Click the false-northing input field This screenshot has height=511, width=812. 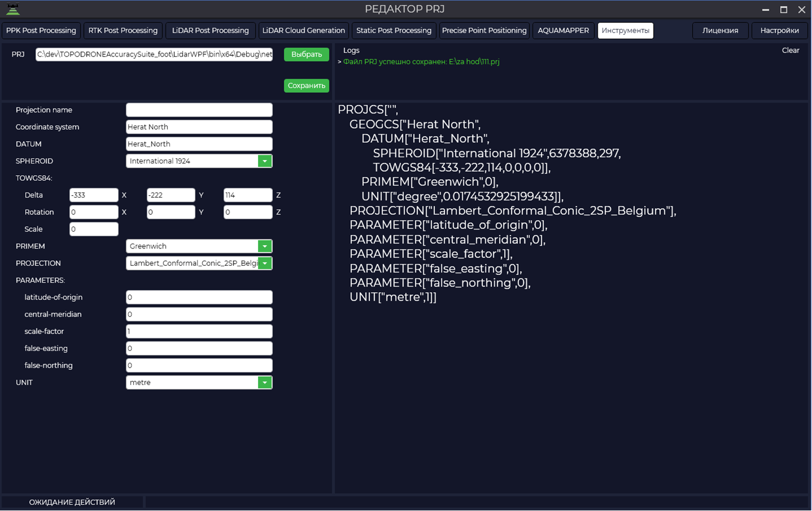199,365
